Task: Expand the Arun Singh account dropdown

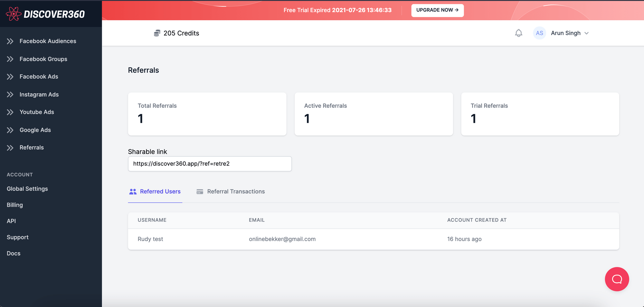Action: [586, 33]
